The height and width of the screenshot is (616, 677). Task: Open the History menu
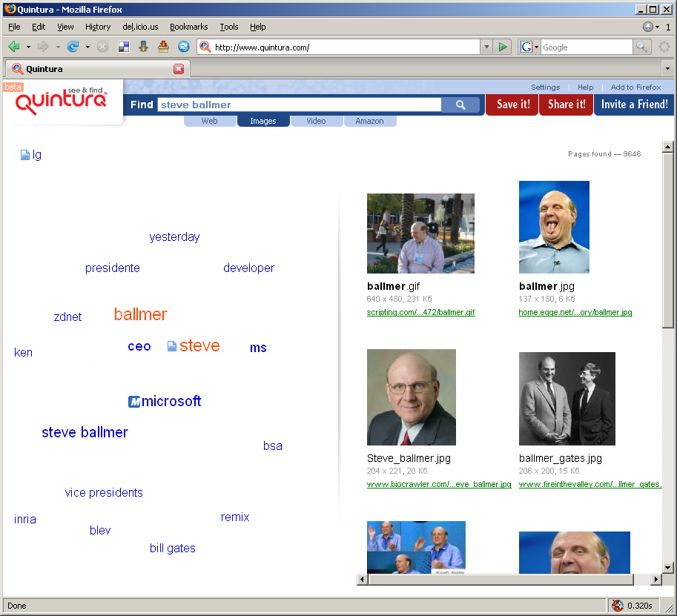98,27
